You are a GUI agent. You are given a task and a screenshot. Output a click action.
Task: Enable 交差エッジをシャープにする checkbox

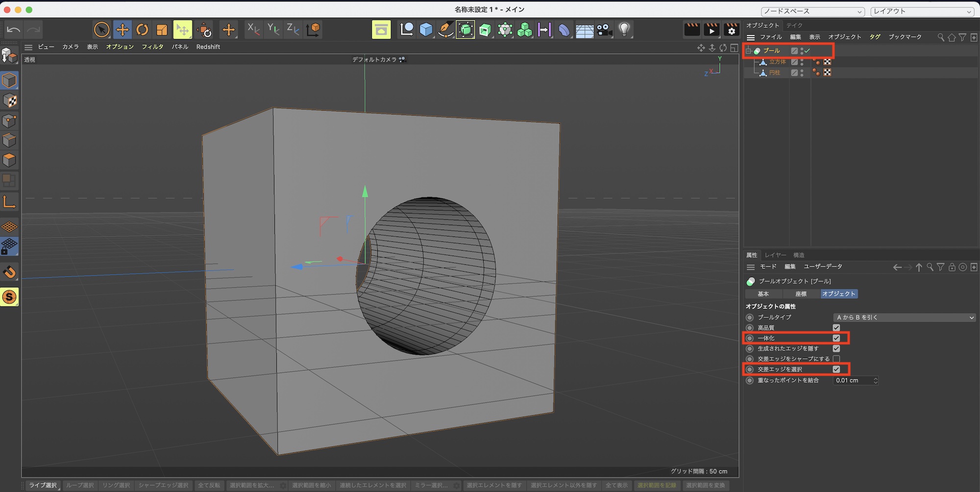[x=836, y=359]
